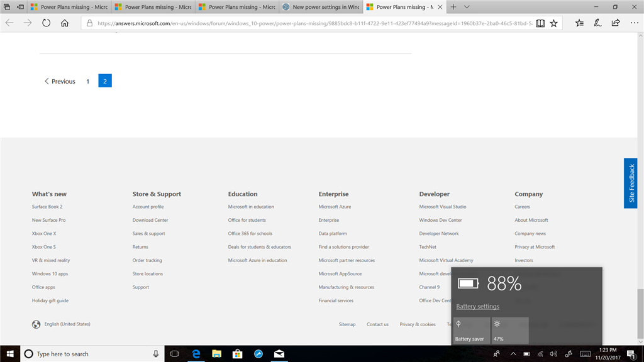This screenshot has height=362, width=644.
Task: Open clock showing 1:23 PM
Action: pyautogui.click(x=608, y=354)
